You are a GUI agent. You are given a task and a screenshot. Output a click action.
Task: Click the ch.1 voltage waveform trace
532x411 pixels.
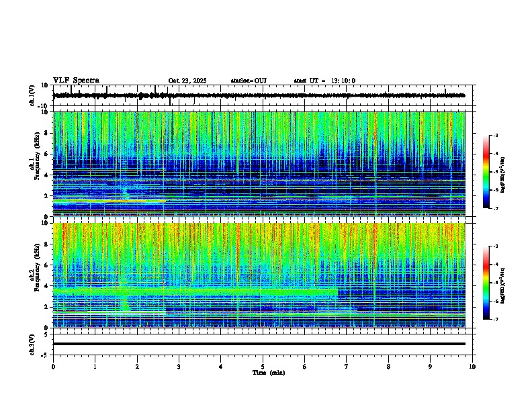point(259,95)
